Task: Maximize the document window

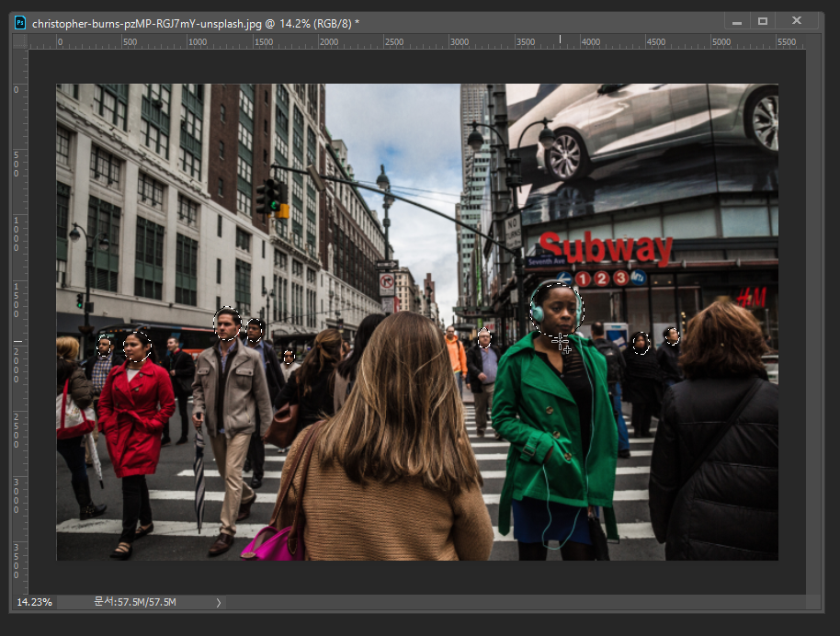Action: click(763, 21)
